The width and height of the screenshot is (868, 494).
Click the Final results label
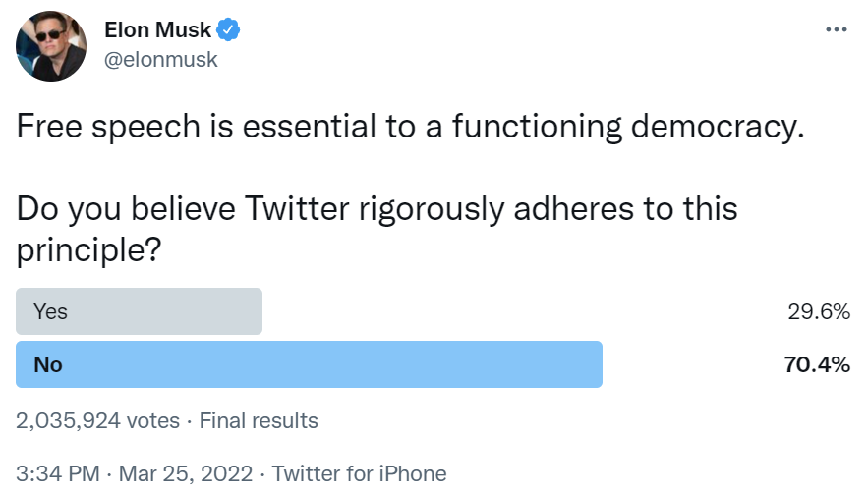tap(259, 420)
